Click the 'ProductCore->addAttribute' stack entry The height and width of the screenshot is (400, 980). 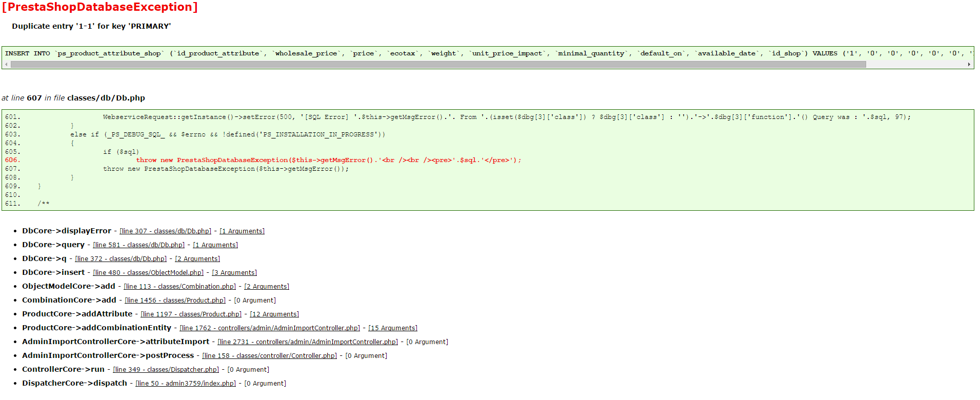[x=77, y=314]
